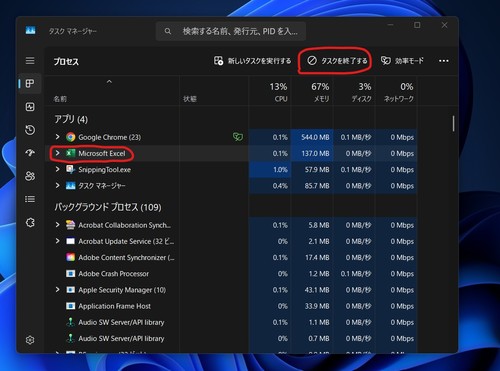Open the Startup apps page icon
Viewport: 500px width, 371px height.
click(x=30, y=153)
